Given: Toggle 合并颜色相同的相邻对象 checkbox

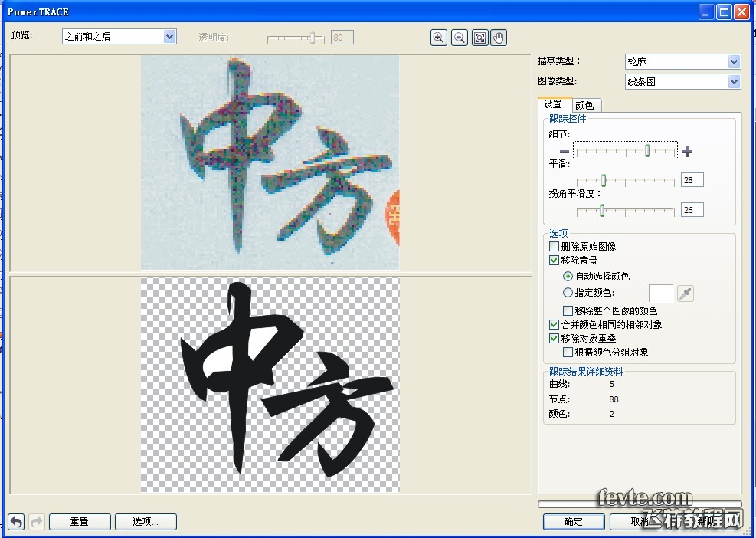Looking at the screenshot, I should pyautogui.click(x=554, y=325).
